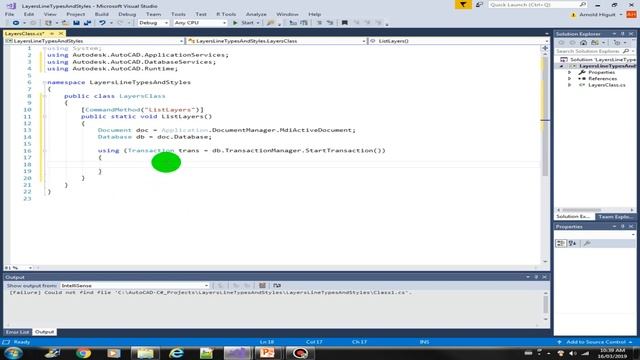Click the Quick Launch search box
Screen dimensions: 640x360
pos(538,4)
